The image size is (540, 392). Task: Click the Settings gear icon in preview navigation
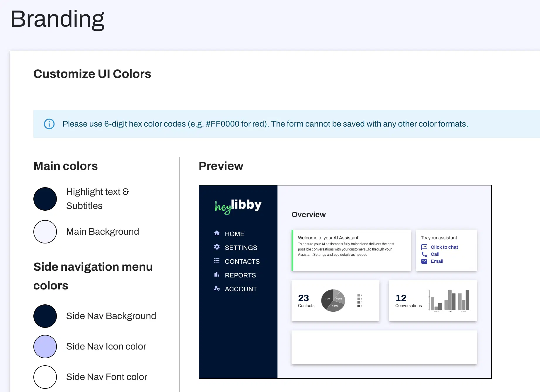pos(217,247)
